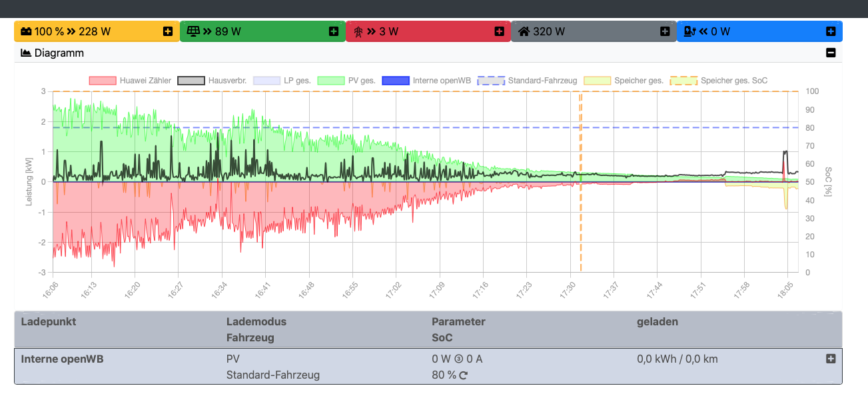The height and width of the screenshot is (408, 868).
Task: Click the solar panel icon in green card
Action: point(193,31)
